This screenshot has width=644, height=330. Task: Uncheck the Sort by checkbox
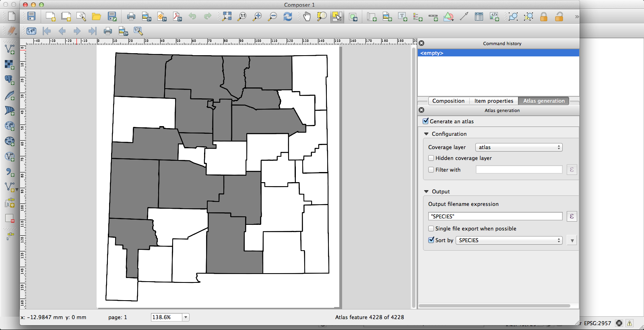pyautogui.click(x=431, y=240)
